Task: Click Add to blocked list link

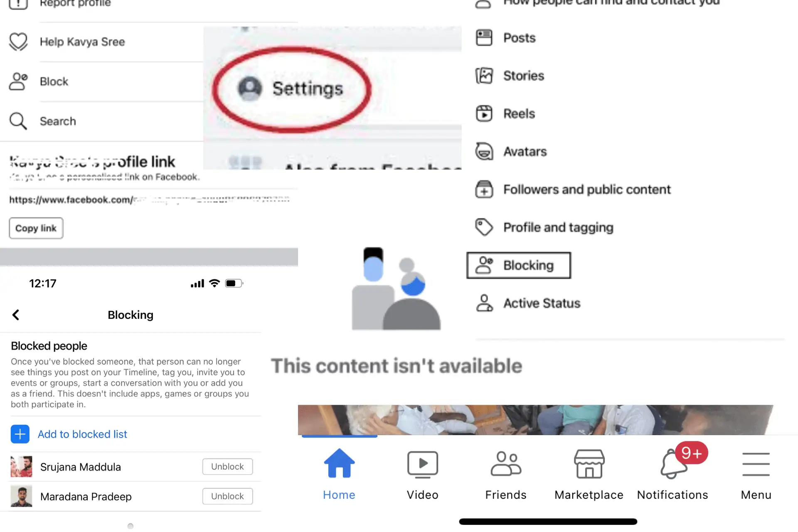Action: tap(83, 433)
